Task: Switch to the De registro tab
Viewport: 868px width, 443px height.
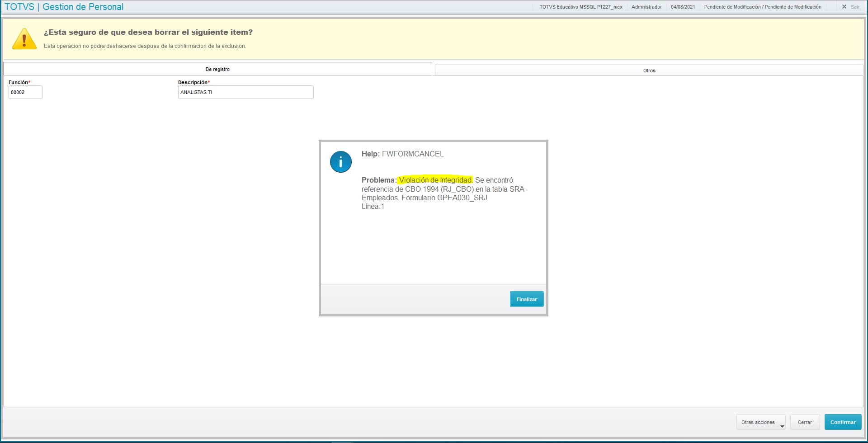Action: pos(217,69)
